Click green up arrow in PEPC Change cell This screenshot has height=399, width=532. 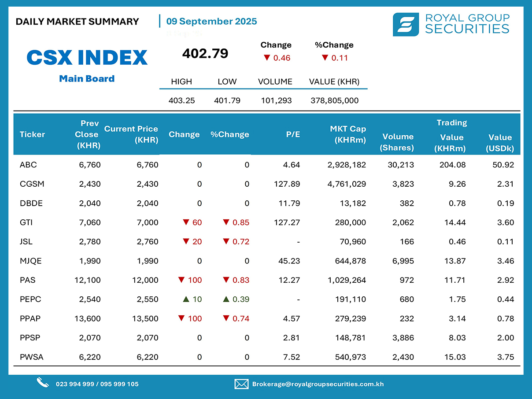tap(186, 299)
